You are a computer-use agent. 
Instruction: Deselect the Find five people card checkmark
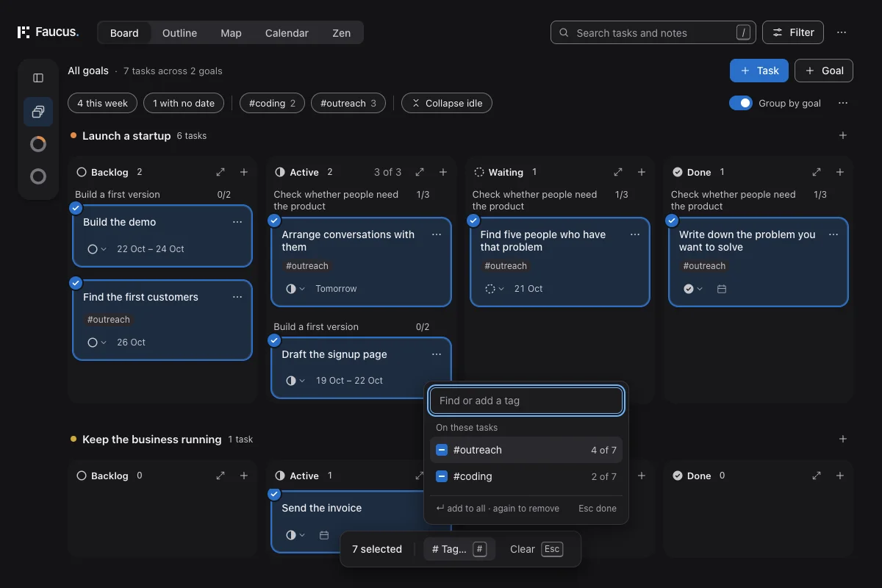pos(473,220)
